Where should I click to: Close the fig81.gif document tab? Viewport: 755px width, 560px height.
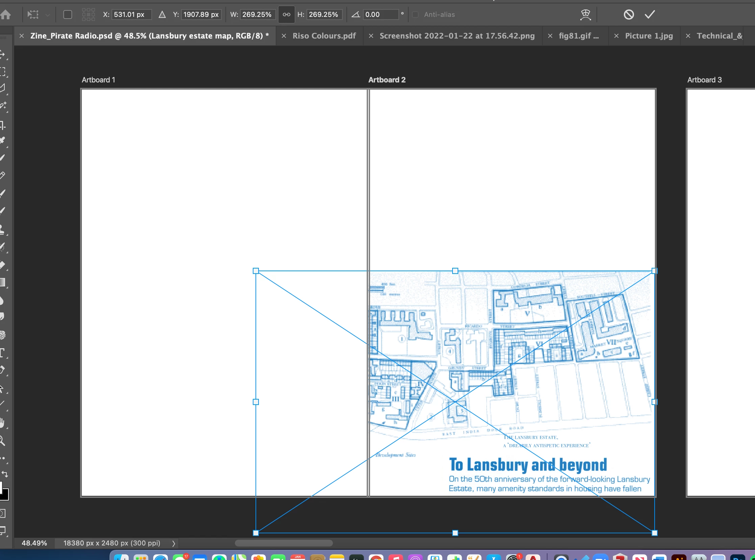[550, 36]
